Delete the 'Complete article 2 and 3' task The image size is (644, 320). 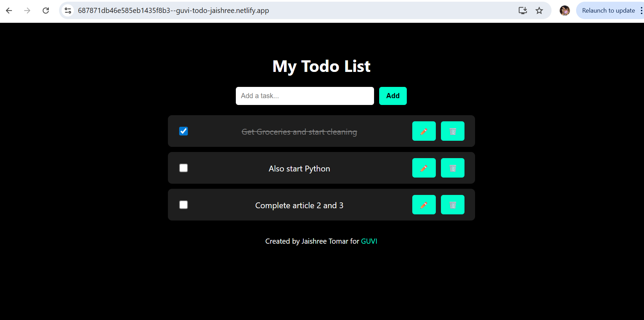point(452,205)
